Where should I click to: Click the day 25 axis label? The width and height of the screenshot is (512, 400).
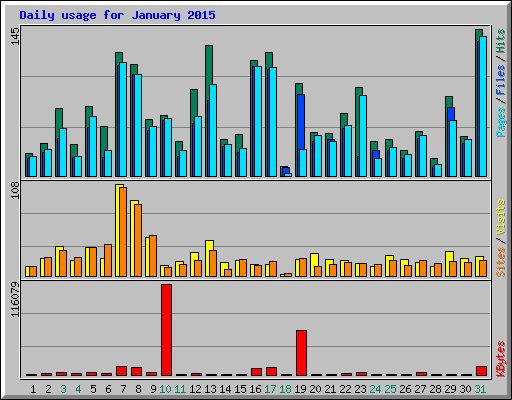point(390,389)
